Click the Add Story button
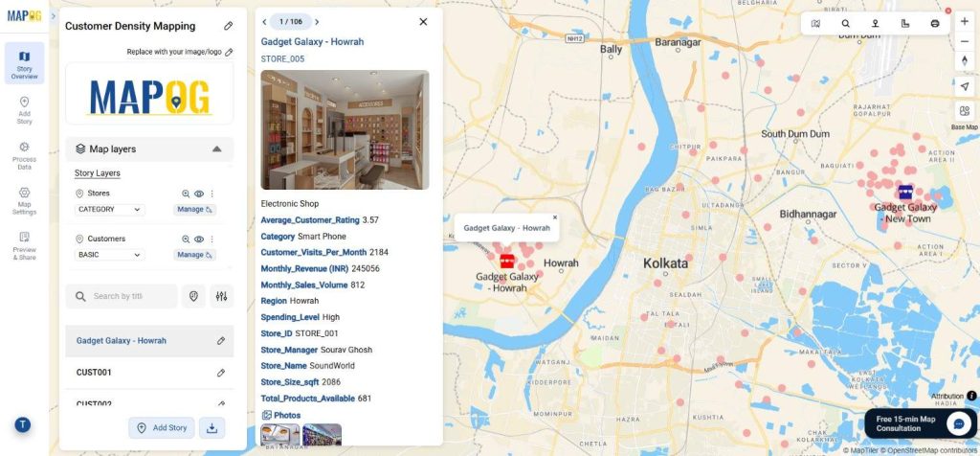The width and height of the screenshot is (980, 456). pyautogui.click(x=161, y=427)
